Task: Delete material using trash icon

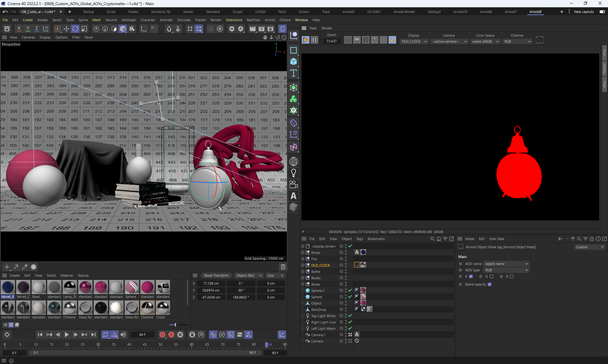Action: click(283, 267)
